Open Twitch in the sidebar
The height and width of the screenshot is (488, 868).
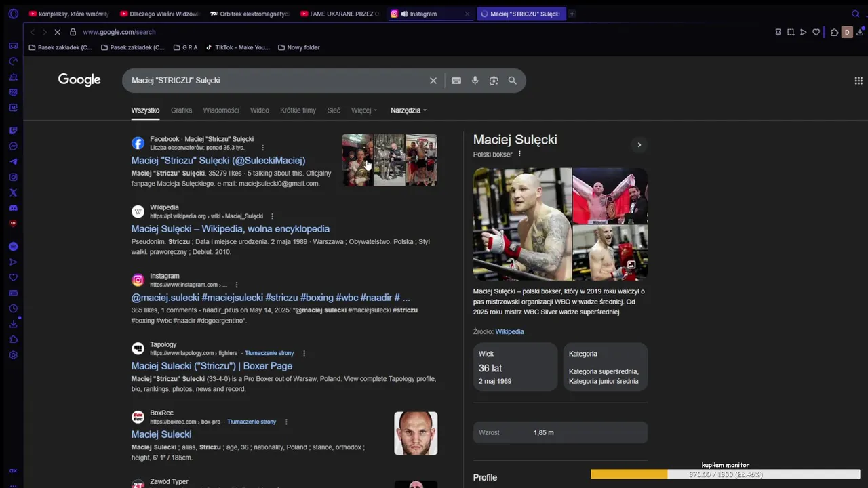(13, 130)
